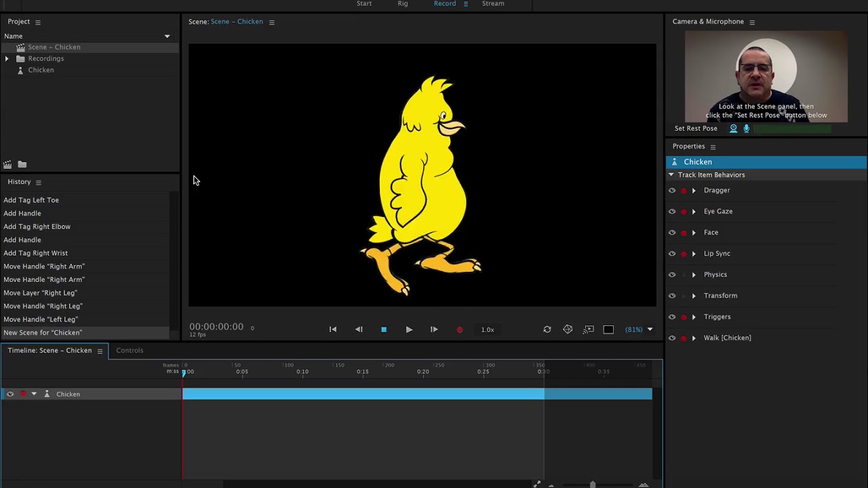Switch to the Stream workspace
The width and height of the screenshot is (868, 488).
(493, 3)
